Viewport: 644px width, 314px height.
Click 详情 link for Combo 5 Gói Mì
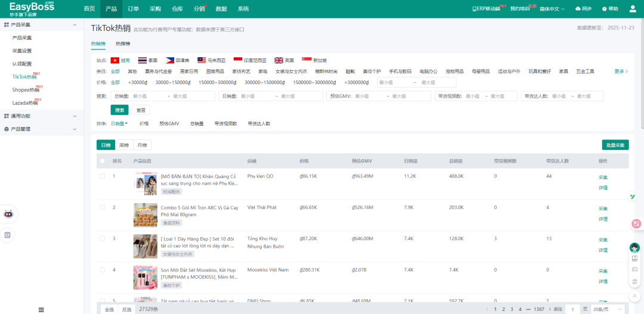[603, 219]
